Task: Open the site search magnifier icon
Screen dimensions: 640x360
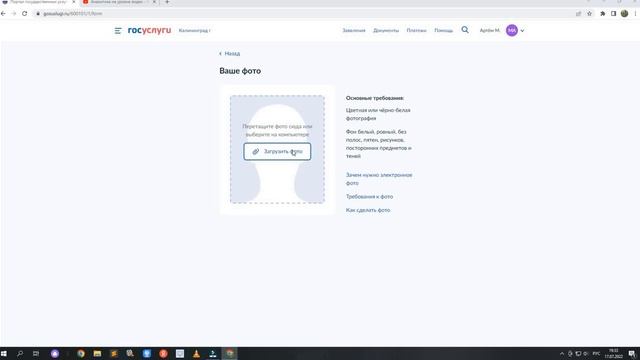Action: 465,30
